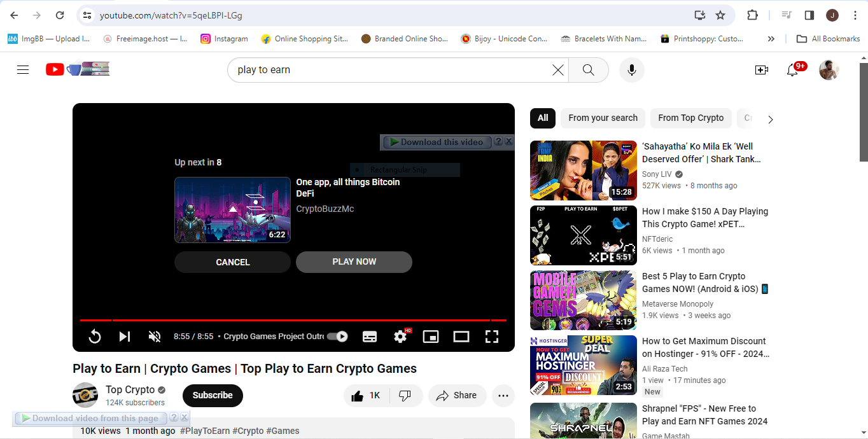Open the Top Crypto channel name
This screenshot has height=439, width=868.
tap(130, 389)
